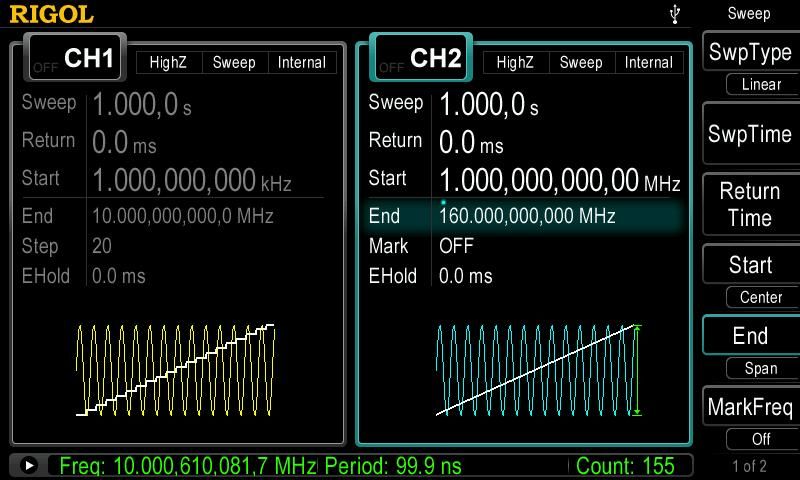Toggle MarkFreq Off setting
The width and height of the screenshot is (800, 480).
coord(761,439)
